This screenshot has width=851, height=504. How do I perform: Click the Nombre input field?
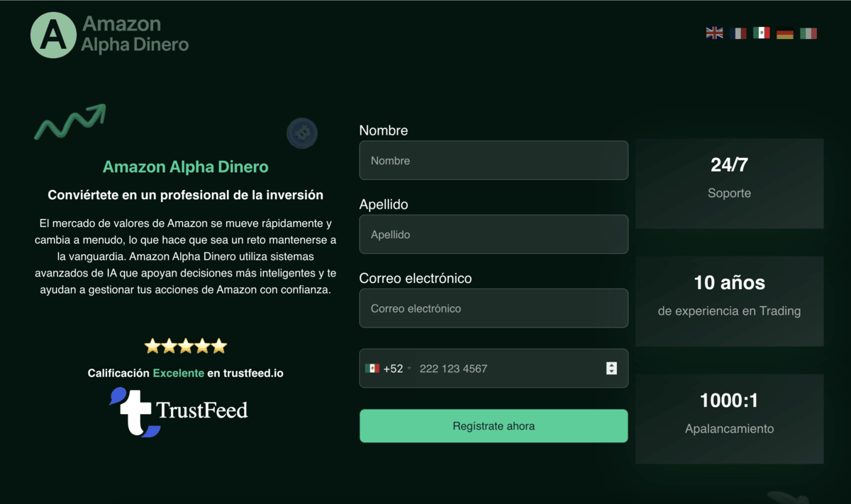click(x=494, y=160)
